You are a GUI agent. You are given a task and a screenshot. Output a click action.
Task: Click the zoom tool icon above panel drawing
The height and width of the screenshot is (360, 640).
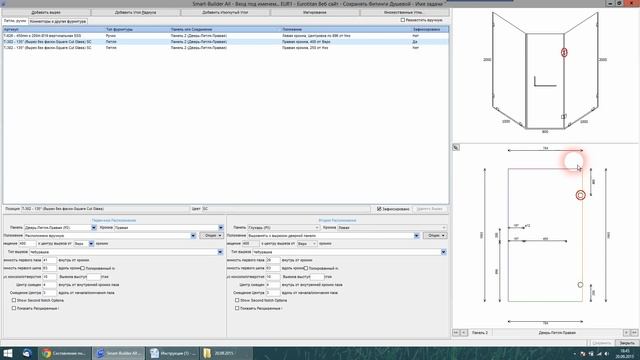(456, 147)
